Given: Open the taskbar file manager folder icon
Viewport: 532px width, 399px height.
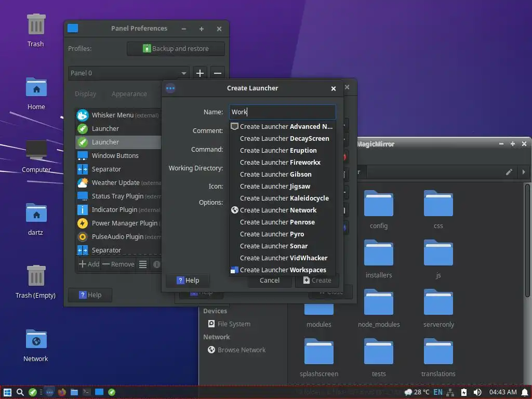Looking at the screenshot, I should [x=74, y=393].
